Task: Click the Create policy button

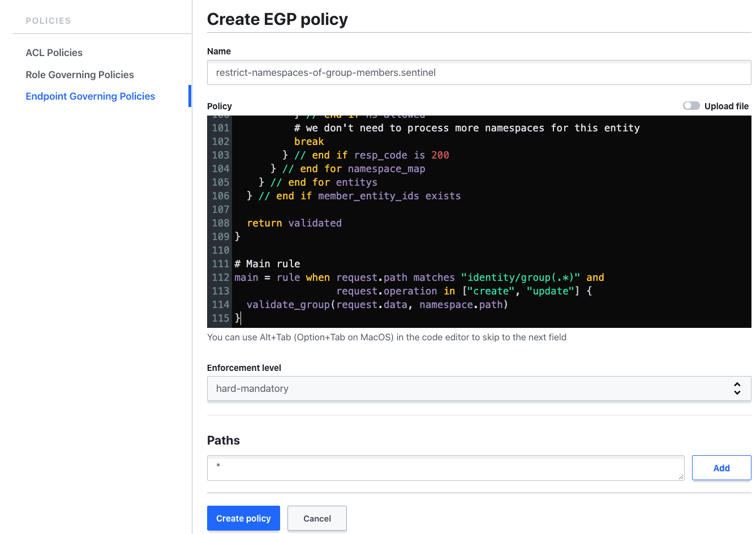Action: (x=243, y=518)
